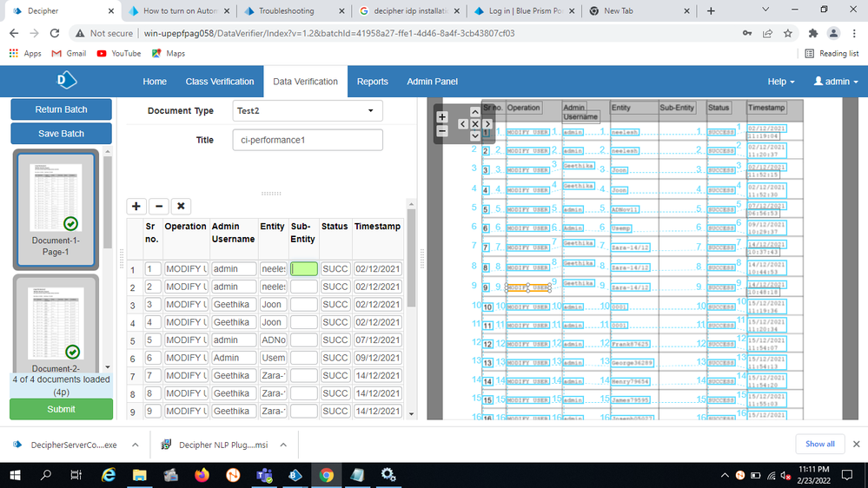Open a new browser tab

[x=711, y=10]
